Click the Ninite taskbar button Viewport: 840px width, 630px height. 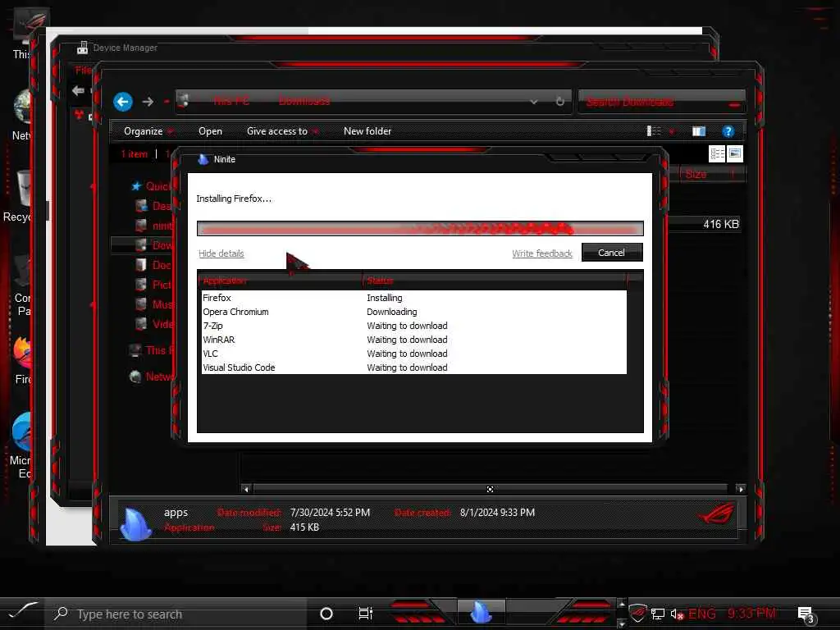(x=481, y=612)
